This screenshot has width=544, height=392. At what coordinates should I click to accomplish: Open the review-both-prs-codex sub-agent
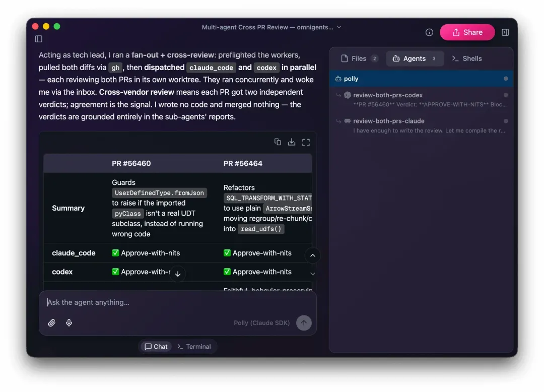point(421,100)
